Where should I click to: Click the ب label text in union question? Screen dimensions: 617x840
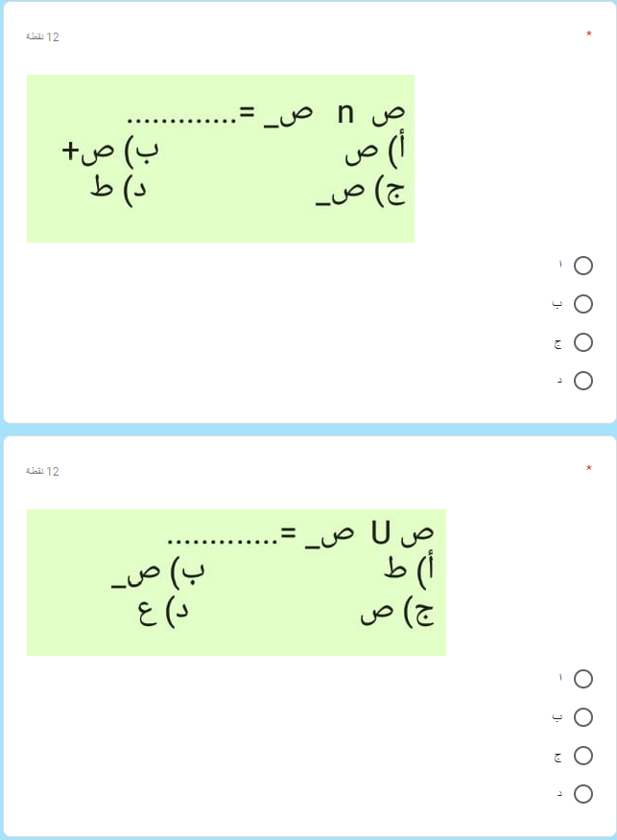(x=558, y=717)
